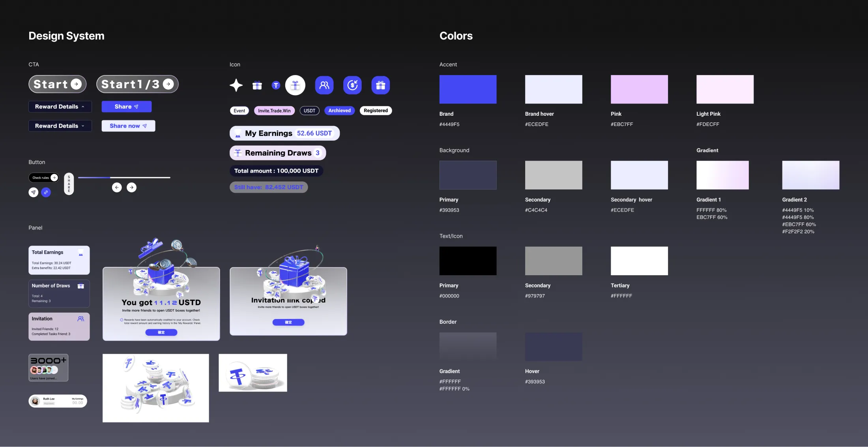Click the right arrow carousel button
This screenshot has height=447, width=868.
(132, 188)
